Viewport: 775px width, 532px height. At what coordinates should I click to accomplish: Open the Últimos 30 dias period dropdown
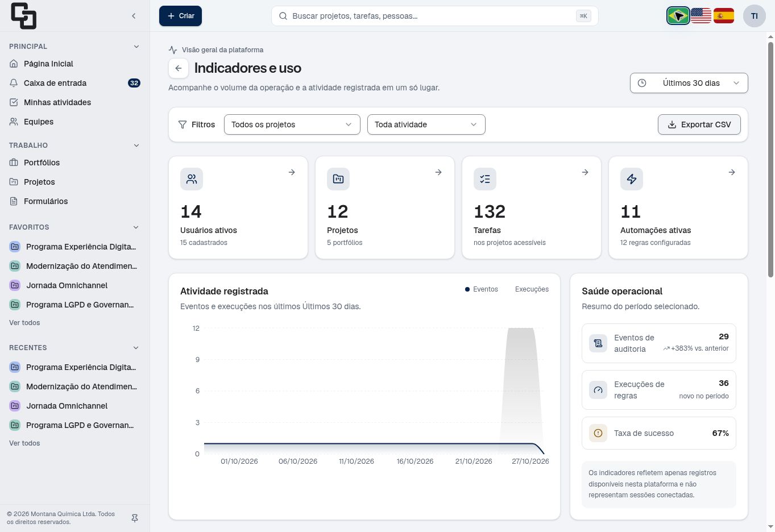point(689,83)
